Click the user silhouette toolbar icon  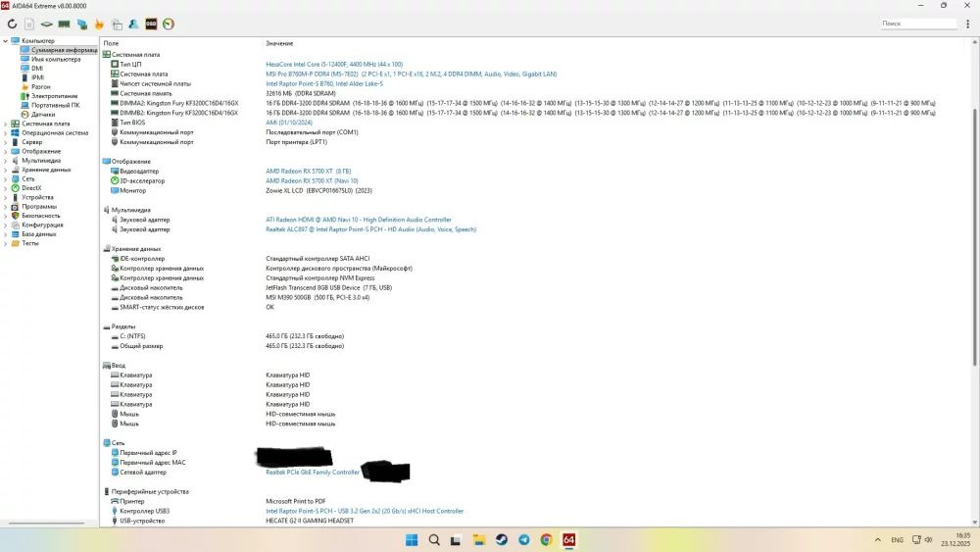click(x=133, y=24)
